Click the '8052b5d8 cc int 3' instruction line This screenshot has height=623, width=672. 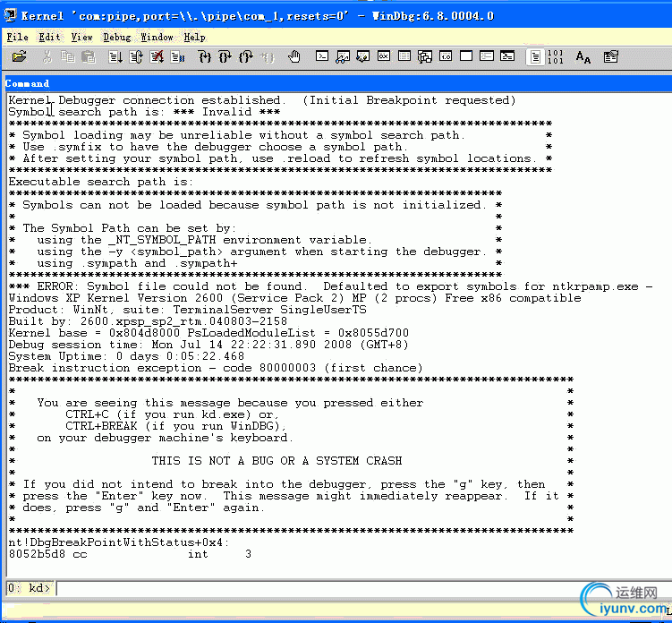click(x=130, y=554)
